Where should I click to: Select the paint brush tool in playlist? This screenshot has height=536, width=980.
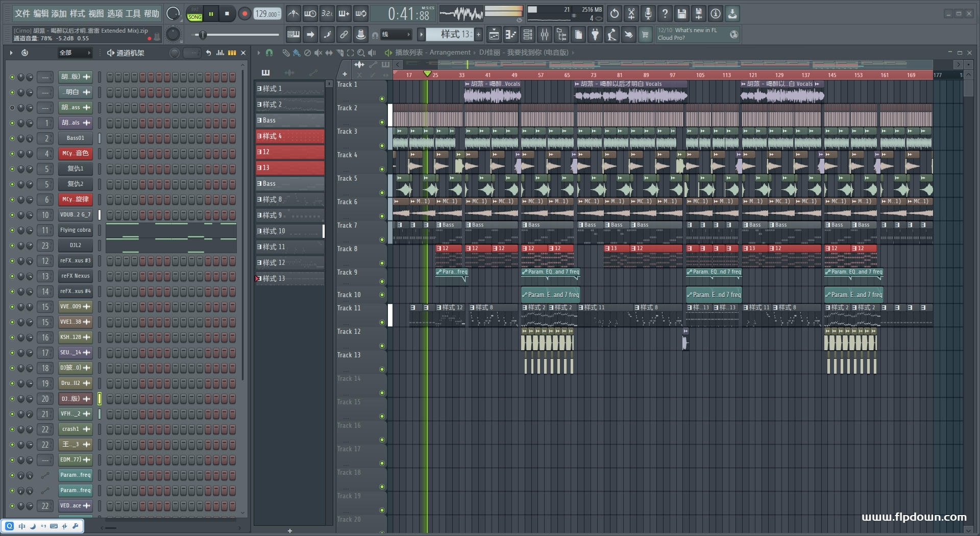[x=297, y=53]
